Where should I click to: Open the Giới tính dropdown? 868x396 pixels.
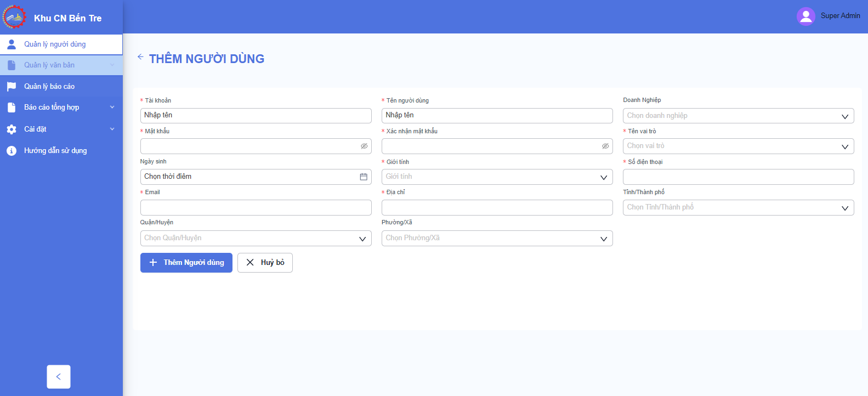click(x=497, y=177)
